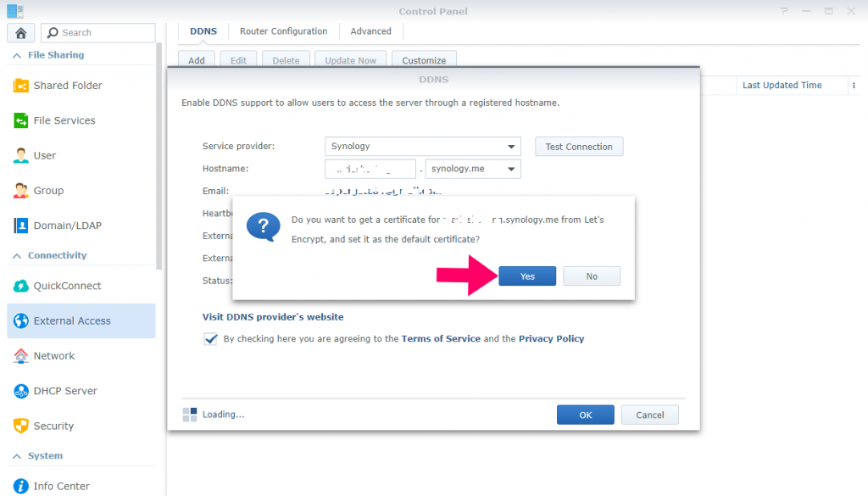Collapse the File Sharing section
Viewport: 868px width, 496px height.
click(14, 55)
